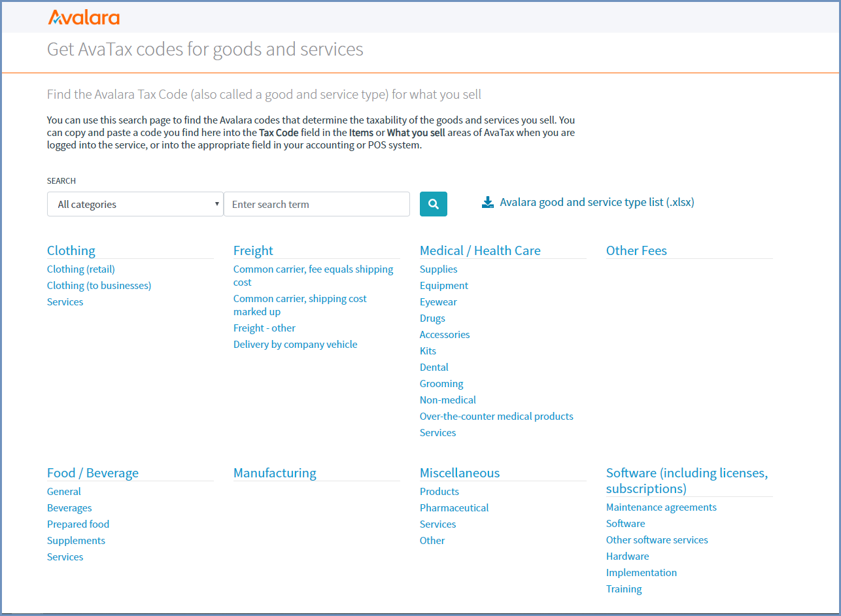This screenshot has height=616, width=841.
Task: Click the magnifying glass search button
Action: click(x=434, y=204)
